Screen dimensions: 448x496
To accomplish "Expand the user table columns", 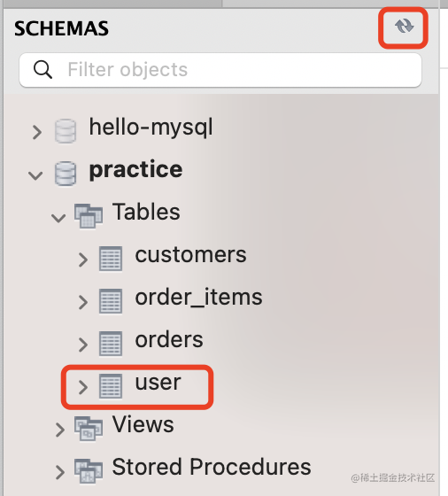I will (x=83, y=387).
